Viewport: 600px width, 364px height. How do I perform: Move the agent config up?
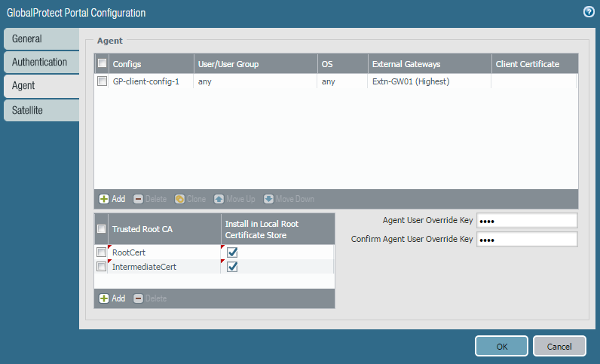click(x=234, y=199)
